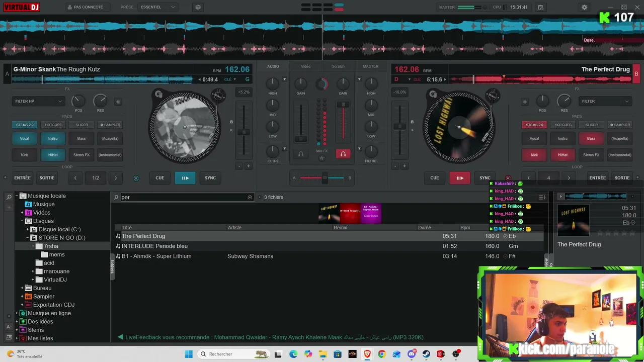This screenshot has width=644, height=362.
Task: Open Brave browser from the taskbar
Action: 367,354
